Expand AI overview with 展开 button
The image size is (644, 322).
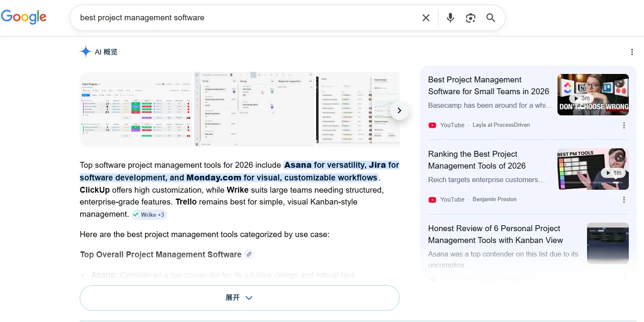pyautogui.click(x=239, y=298)
